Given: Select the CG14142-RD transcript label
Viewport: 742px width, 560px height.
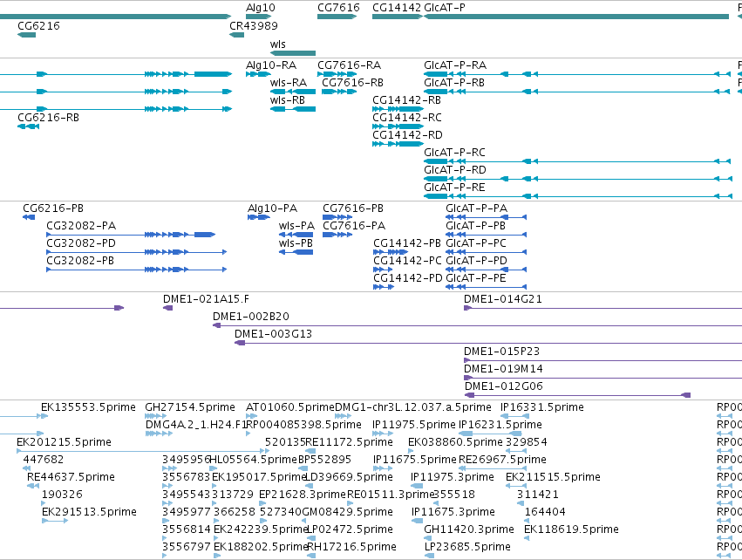Looking at the screenshot, I should coord(407,134).
